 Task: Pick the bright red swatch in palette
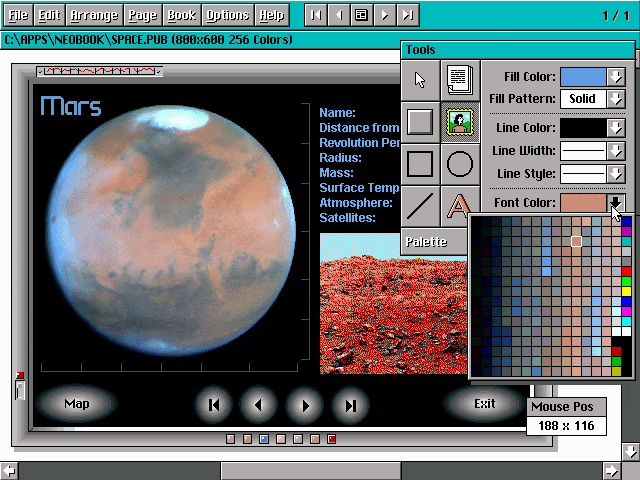click(x=627, y=271)
